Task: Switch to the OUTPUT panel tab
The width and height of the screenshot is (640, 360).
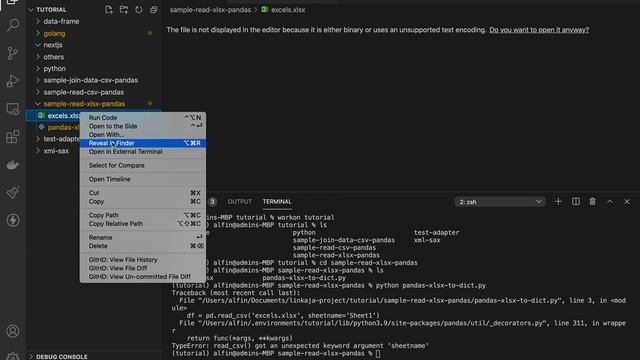Action: [240, 202]
